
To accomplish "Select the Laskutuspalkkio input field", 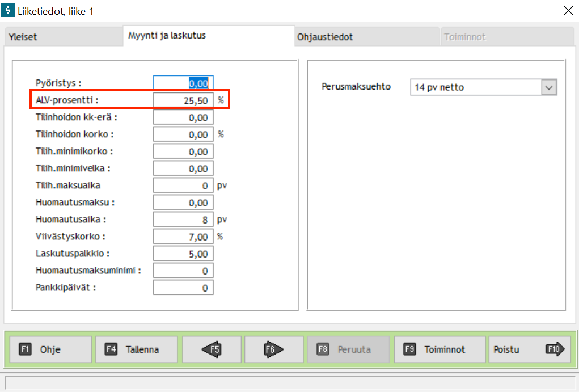I will (x=183, y=254).
